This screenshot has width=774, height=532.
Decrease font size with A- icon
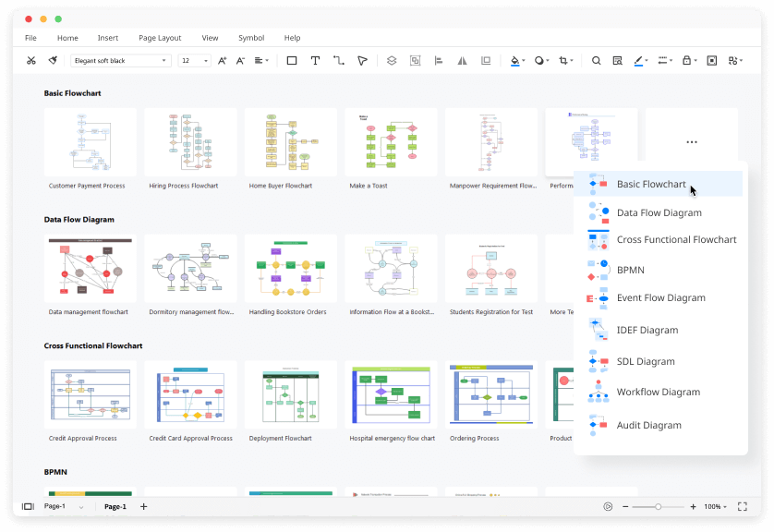(x=240, y=61)
